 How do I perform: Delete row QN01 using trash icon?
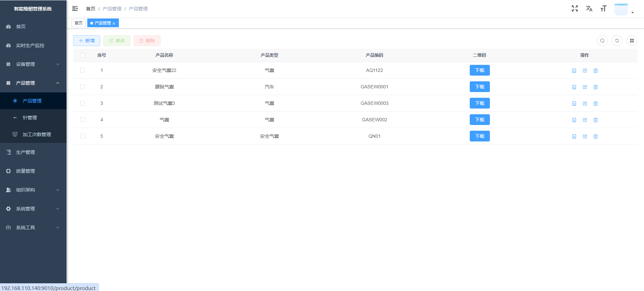pos(595,136)
